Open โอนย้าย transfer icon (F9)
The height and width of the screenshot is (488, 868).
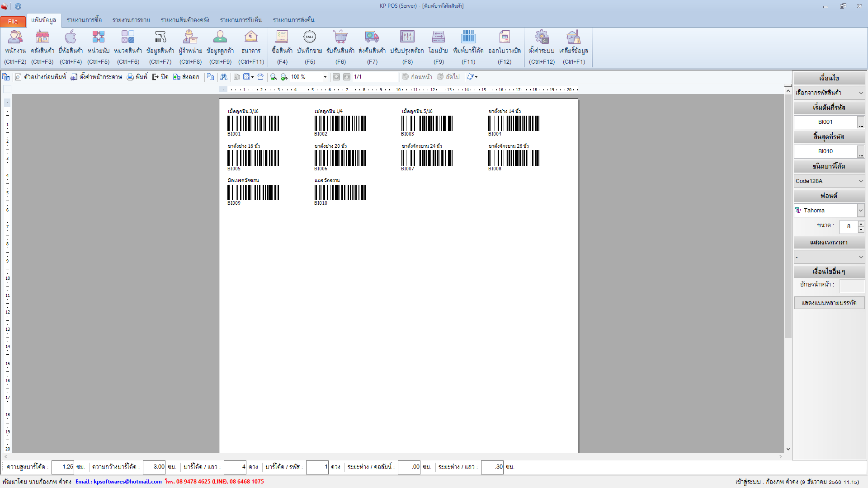[x=439, y=47]
